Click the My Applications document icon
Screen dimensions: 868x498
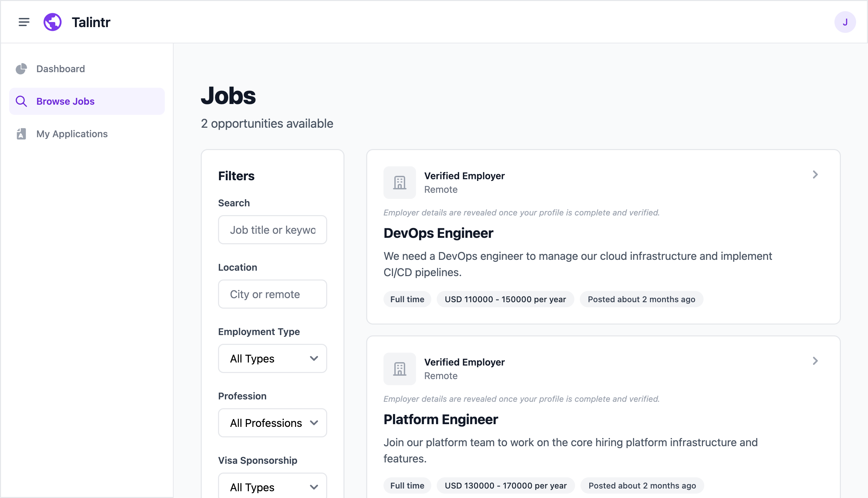click(21, 134)
